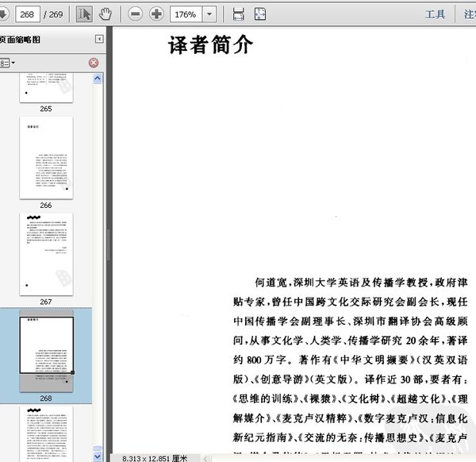Open the 工具 pane
The height and width of the screenshot is (462, 476).
point(435,13)
